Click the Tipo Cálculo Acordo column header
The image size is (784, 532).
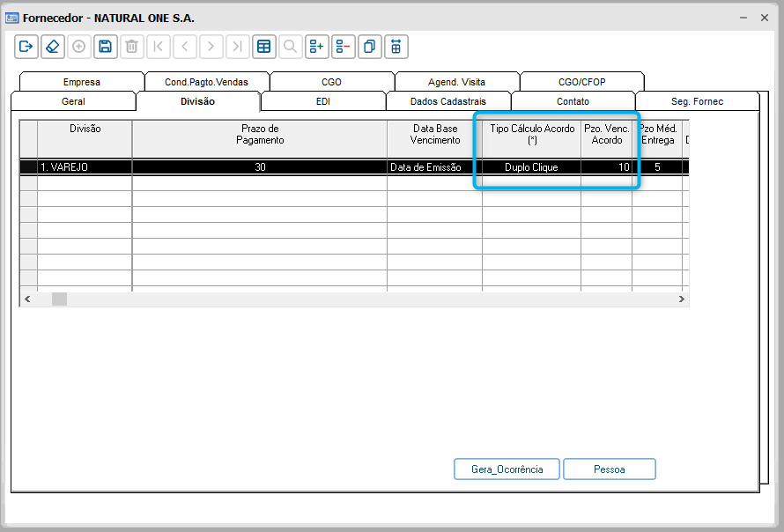pyautogui.click(x=532, y=139)
